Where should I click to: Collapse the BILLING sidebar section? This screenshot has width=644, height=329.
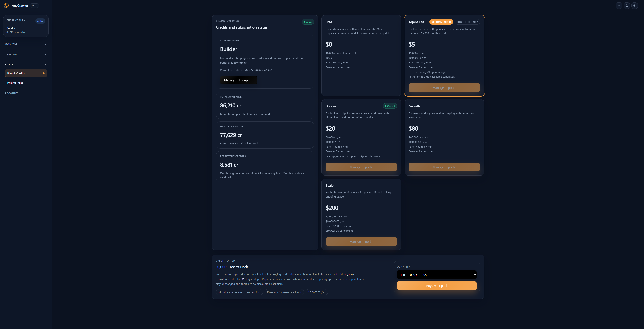[25, 65]
